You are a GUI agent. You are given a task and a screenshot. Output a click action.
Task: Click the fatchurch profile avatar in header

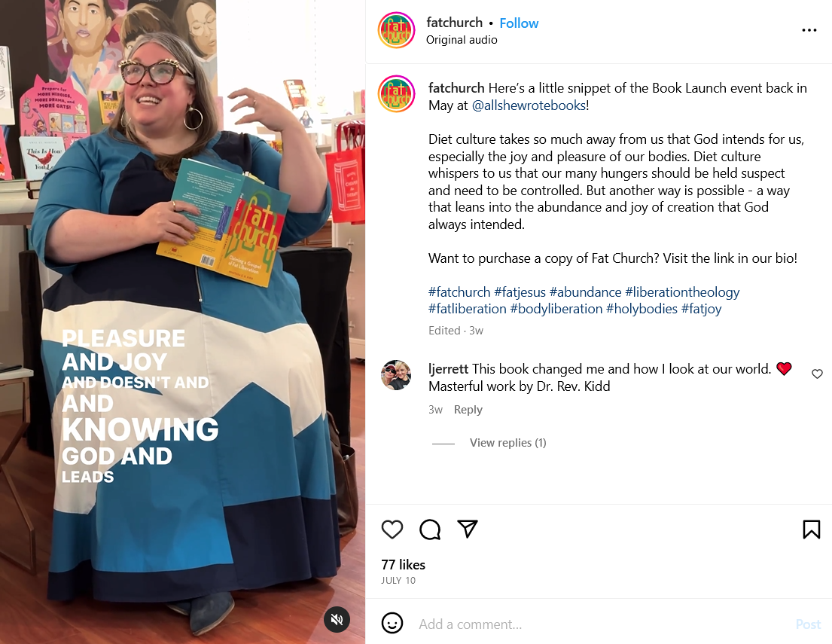click(396, 31)
